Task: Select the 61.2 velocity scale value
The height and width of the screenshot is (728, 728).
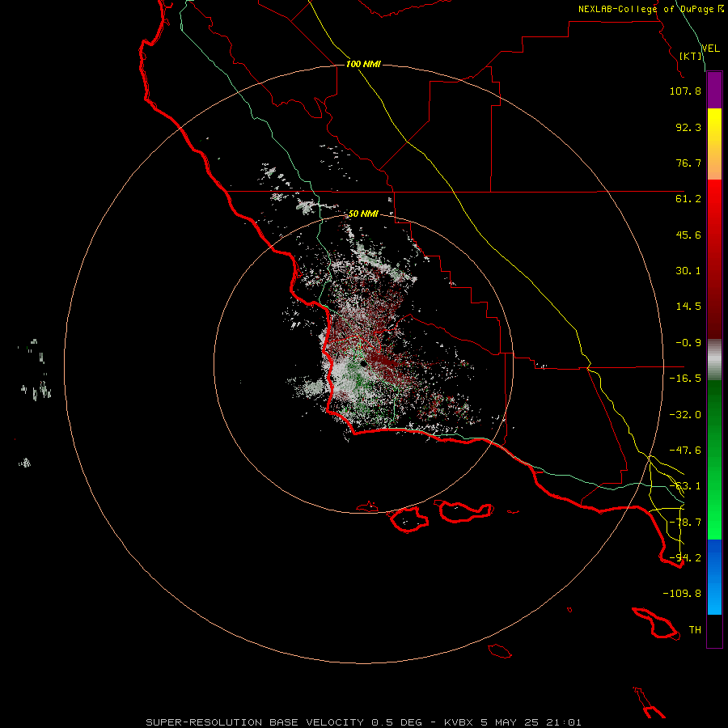Action: click(688, 199)
